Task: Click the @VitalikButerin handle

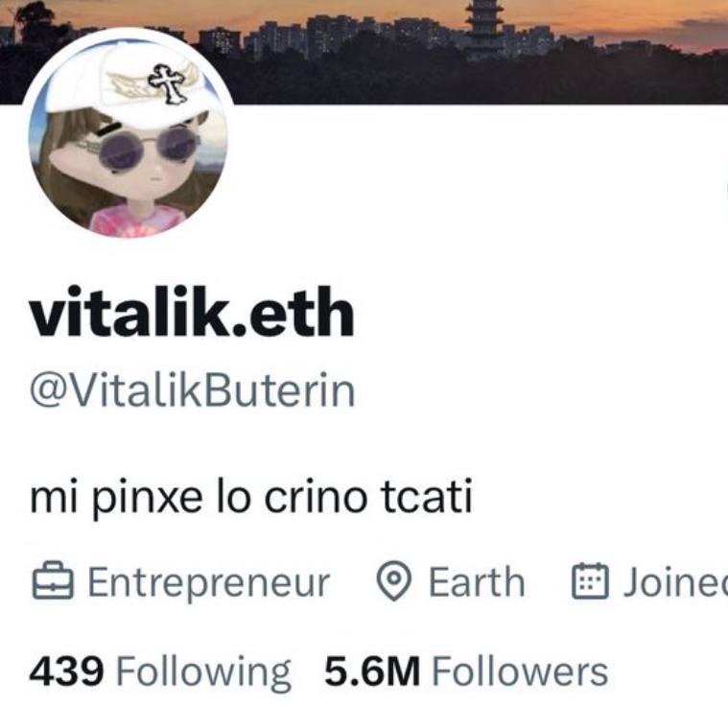Action: click(192, 390)
